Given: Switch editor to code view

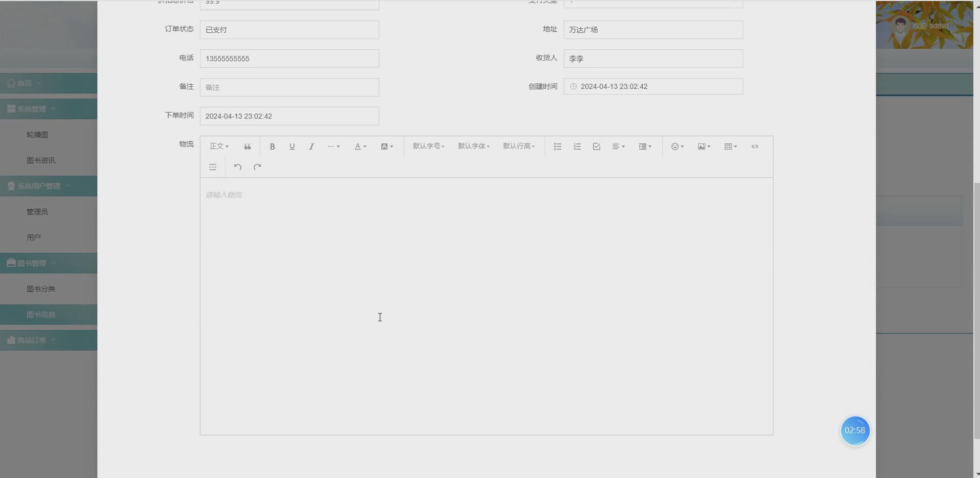Looking at the screenshot, I should [x=754, y=146].
